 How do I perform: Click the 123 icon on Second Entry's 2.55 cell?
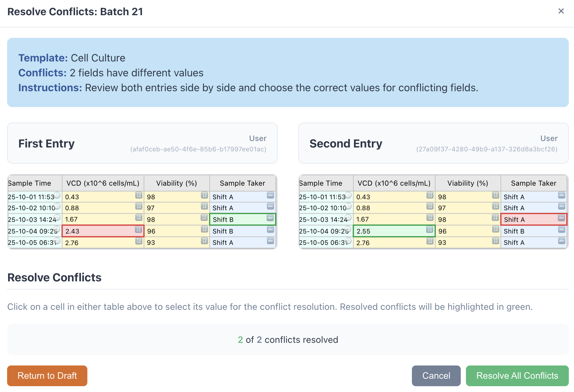coord(430,229)
